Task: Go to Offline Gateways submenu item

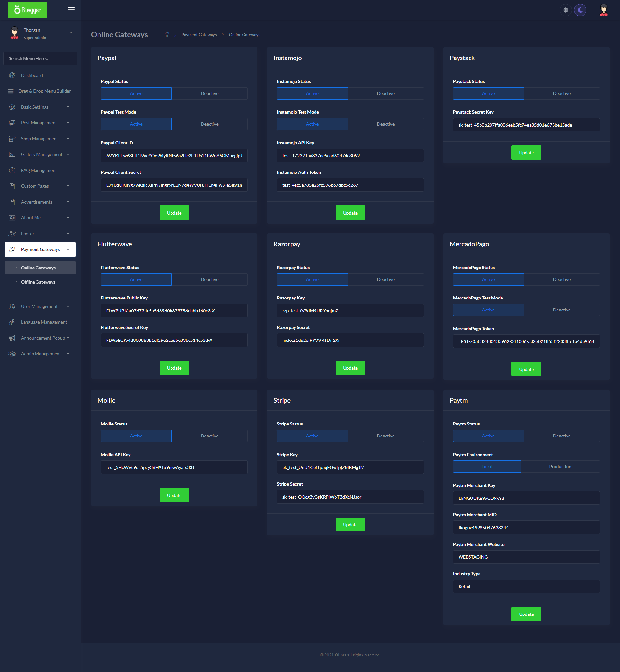Action: [x=38, y=282]
